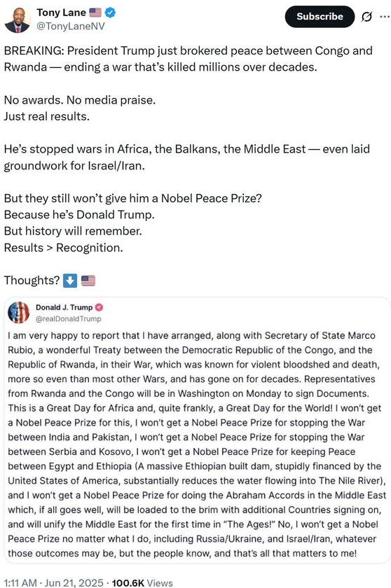Viewport: 391px width, 588px height.
Task: Click the Tony Lane display name
Action: point(61,13)
